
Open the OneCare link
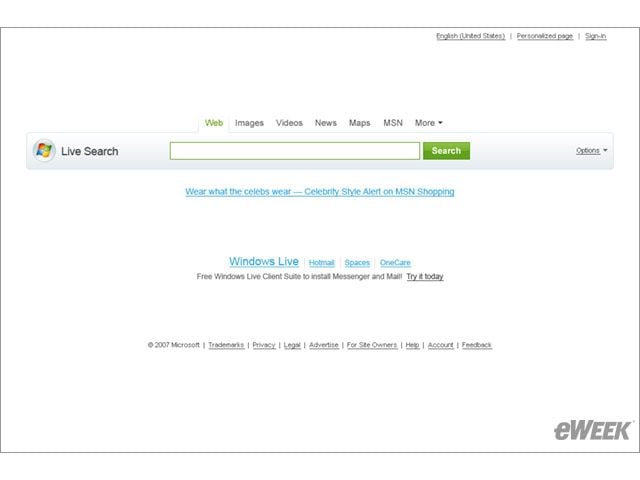(x=395, y=263)
